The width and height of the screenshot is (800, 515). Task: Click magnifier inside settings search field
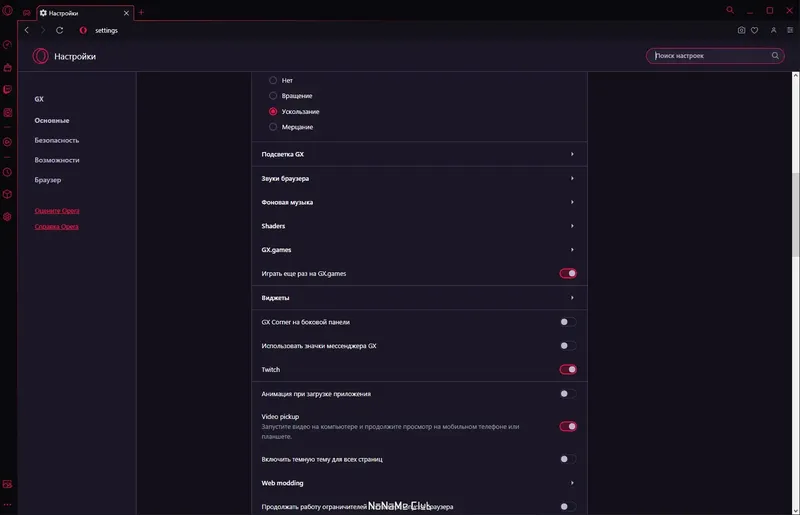click(775, 56)
